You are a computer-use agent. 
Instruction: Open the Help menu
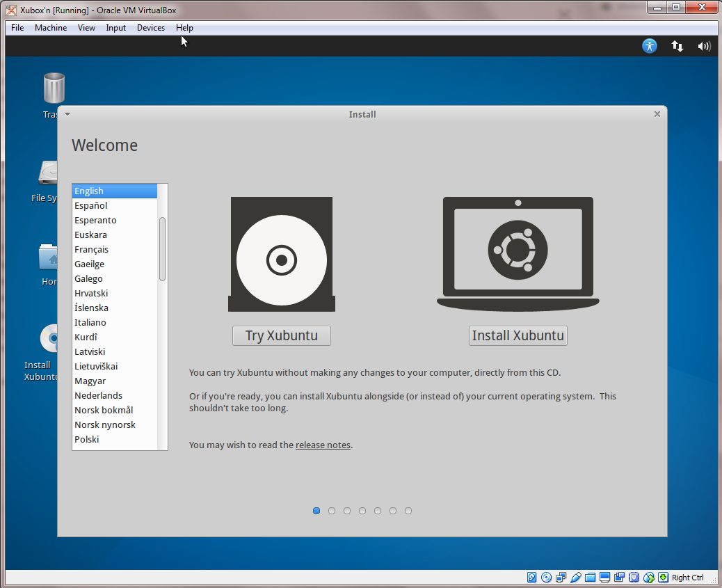(184, 28)
